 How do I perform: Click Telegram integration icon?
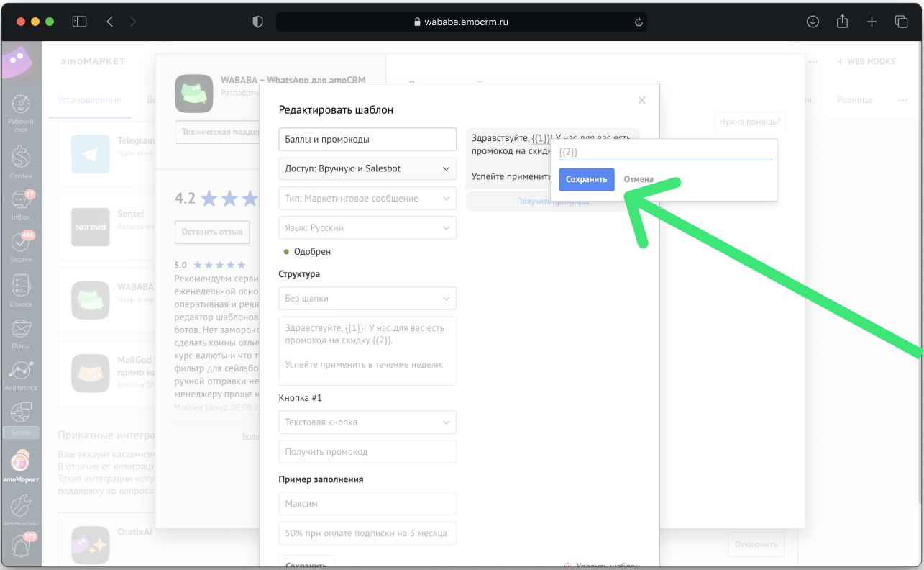pyautogui.click(x=91, y=153)
